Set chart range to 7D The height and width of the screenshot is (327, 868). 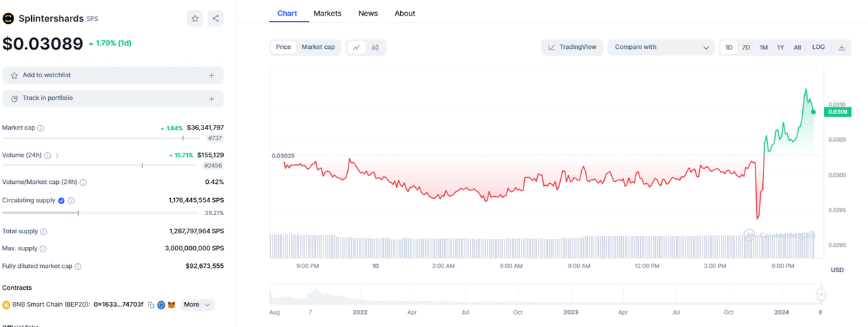[746, 47]
